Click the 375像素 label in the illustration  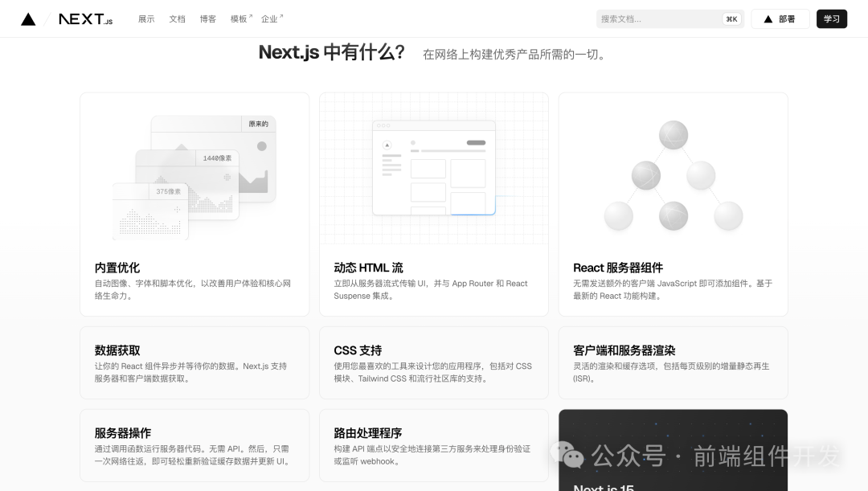point(168,191)
